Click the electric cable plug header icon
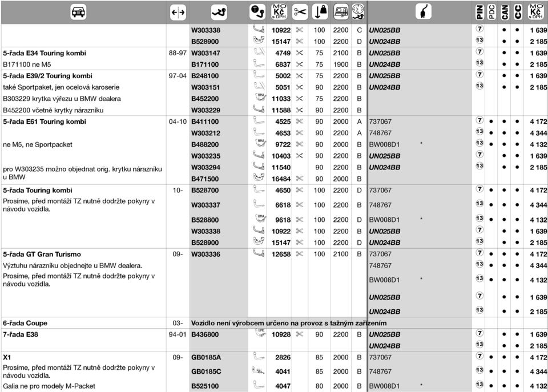This screenshot has height=392, width=548. point(423,12)
